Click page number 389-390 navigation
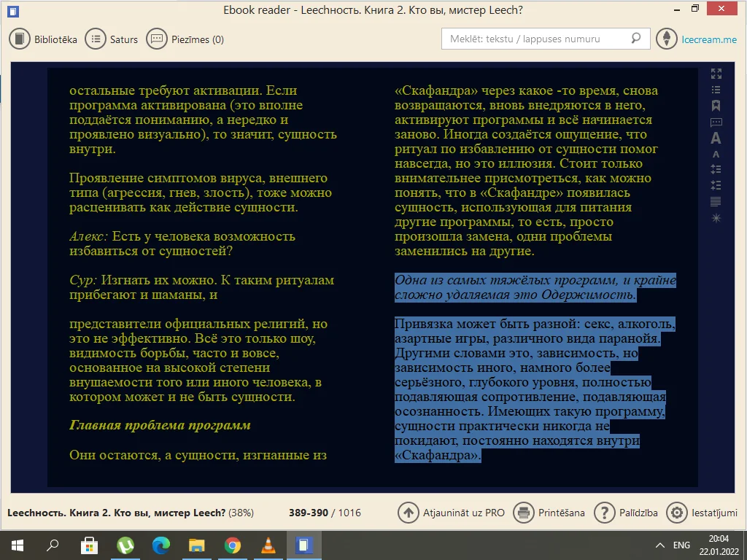The height and width of the screenshot is (560, 747). point(306,513)
